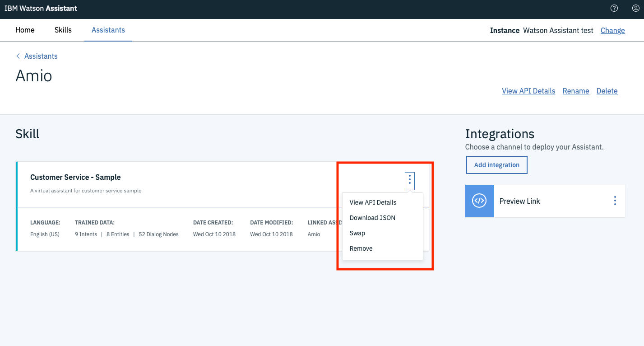The width and height of the screenshot is (644, 346).
Task: Click IBM Watson Assistant header title
Action: point(41,8)
